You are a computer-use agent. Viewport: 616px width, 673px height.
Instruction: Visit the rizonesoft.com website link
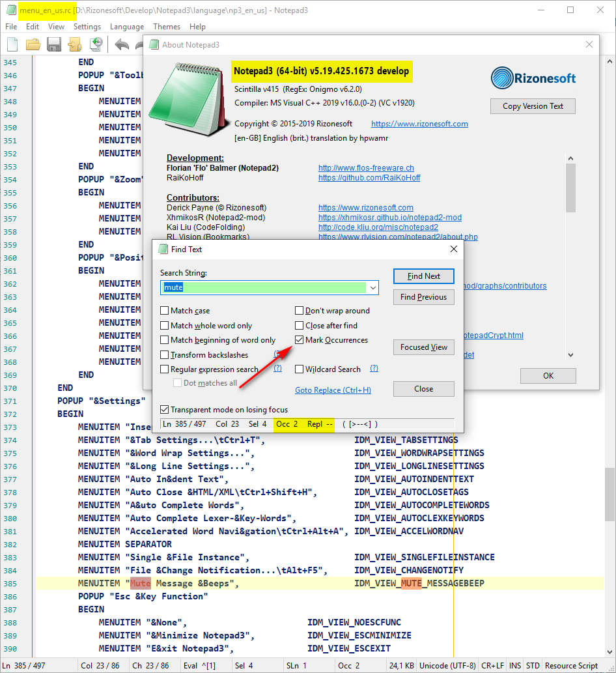(419, 123)
